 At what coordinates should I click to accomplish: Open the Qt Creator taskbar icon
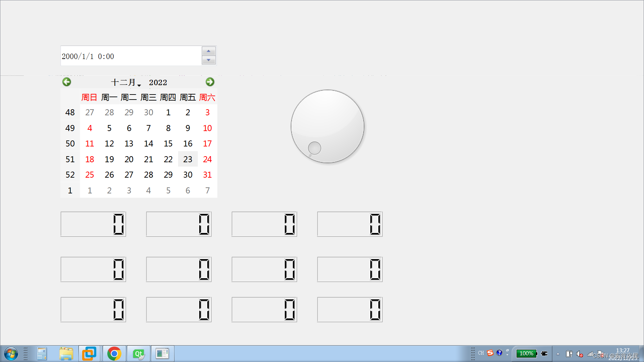(x=139, y=354)
